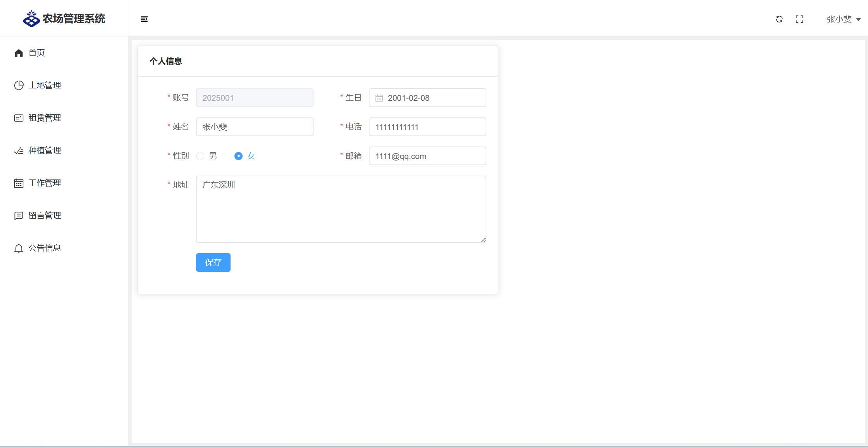Screen dimensions: 868x447
Task: Open 土地管理 menu item
Action: (x=45, y=85)
